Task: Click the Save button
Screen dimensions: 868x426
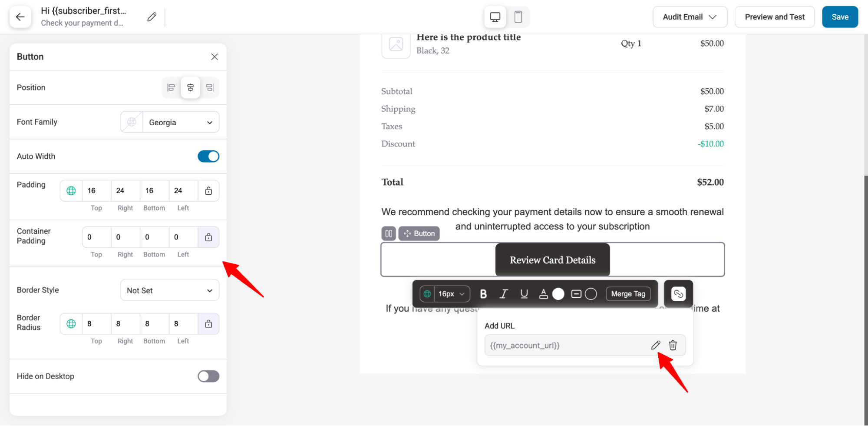Action: [x=840, y=17]
